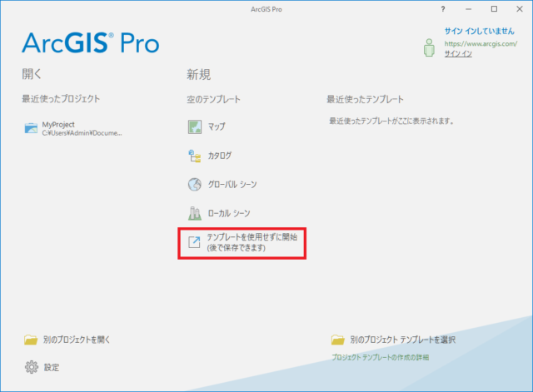Open the プロジェクト テンプレートの作成の詳細 link
Viewport: 533px width, 392px height.
pyautogui.click(x=380, y=357)
